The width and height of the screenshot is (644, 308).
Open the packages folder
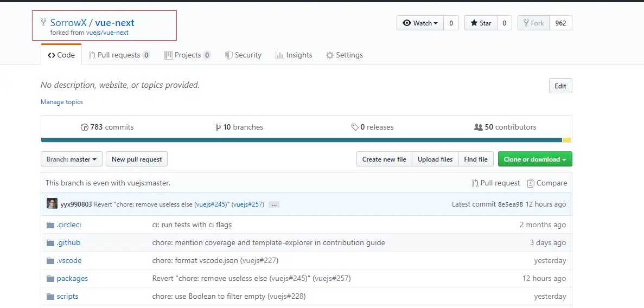72,278
